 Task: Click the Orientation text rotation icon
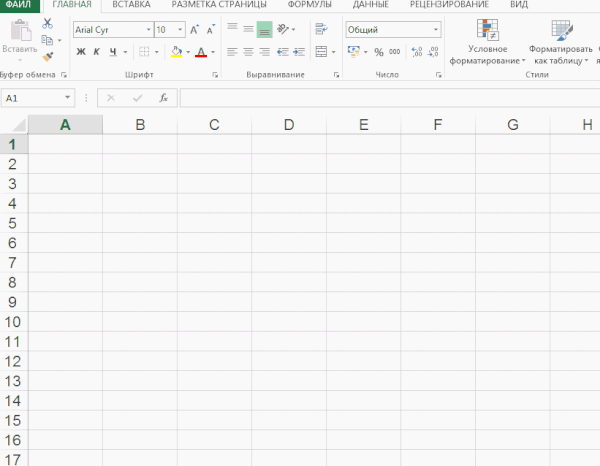[283, 29]
